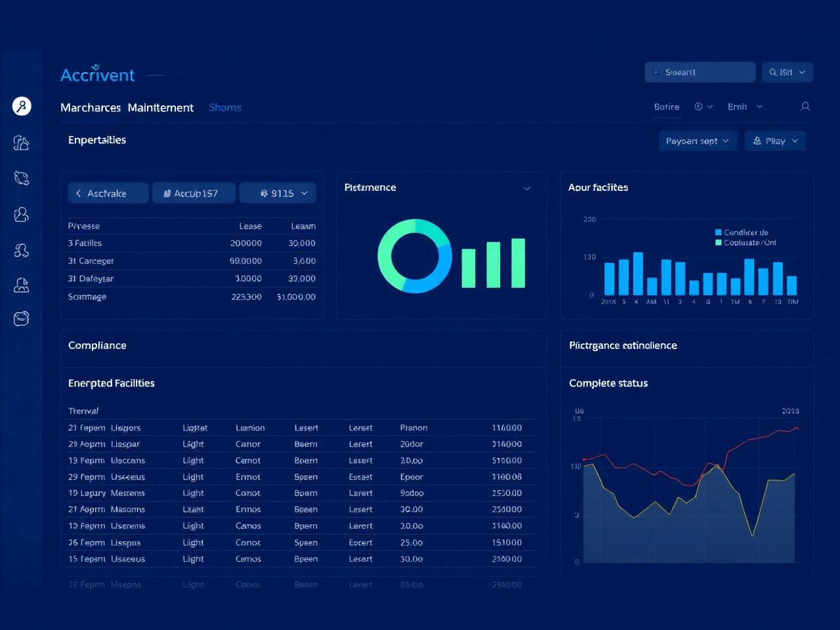The image size is (840, 630).
Task: Click the user icon right of Emil
Action: (805, 106)
